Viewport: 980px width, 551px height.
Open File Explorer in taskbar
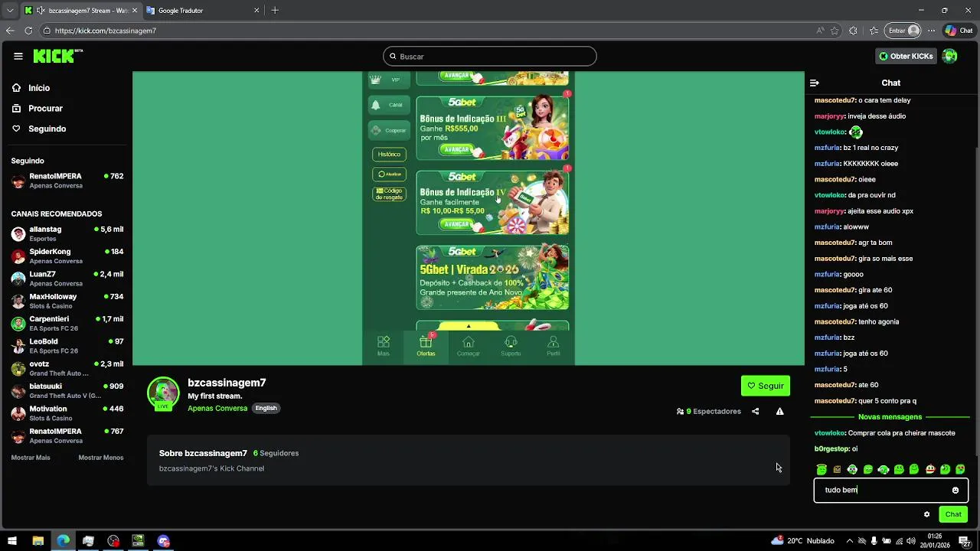[x=38, y=541]
